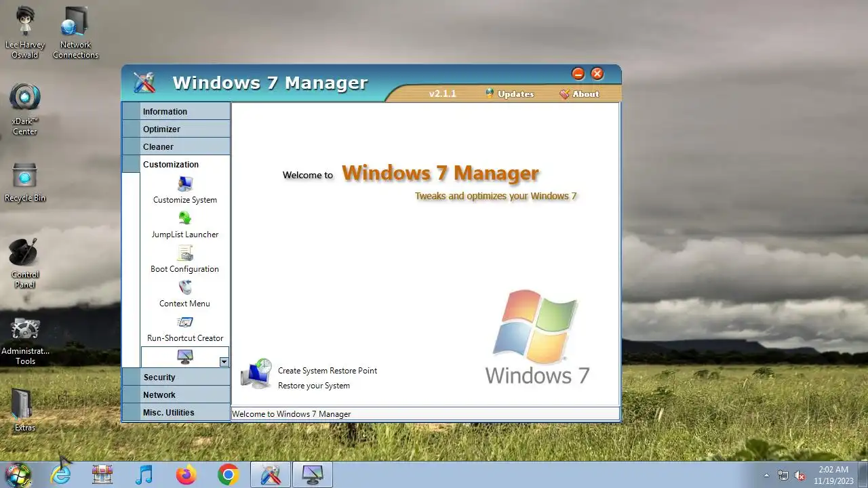Open the Information section
The height and width of the screenshot is (488, 868).
176,111
